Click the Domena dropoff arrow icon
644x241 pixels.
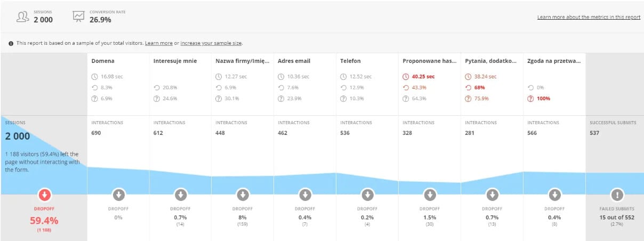pos(118,194)
